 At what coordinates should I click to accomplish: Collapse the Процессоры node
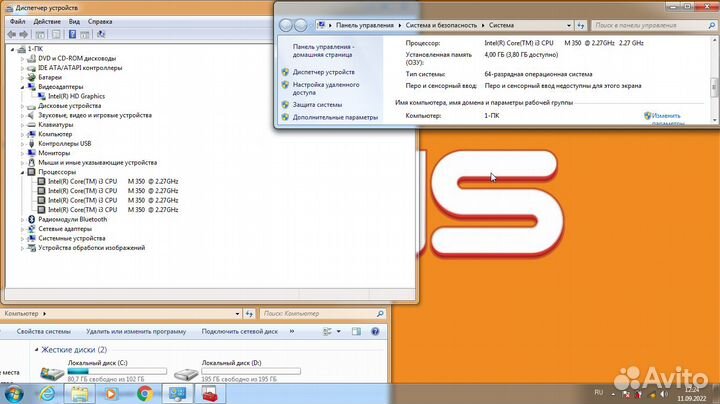[x=22, y=172]
